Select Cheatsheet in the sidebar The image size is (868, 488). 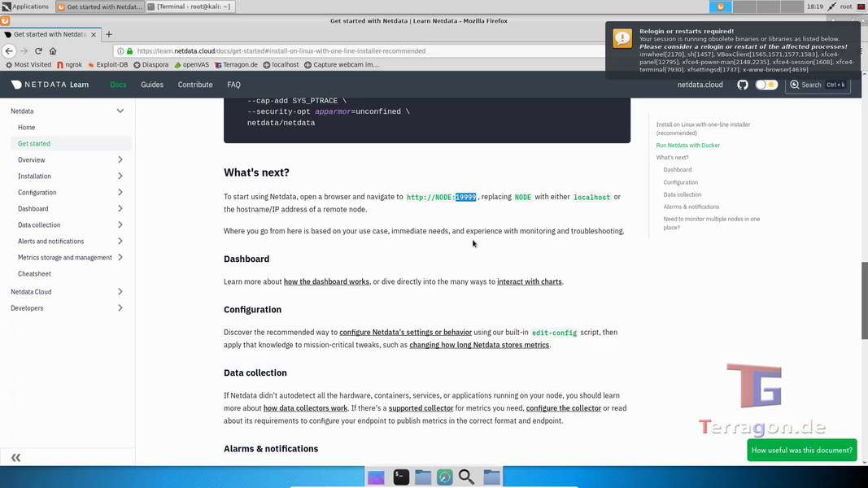point(34,274)
